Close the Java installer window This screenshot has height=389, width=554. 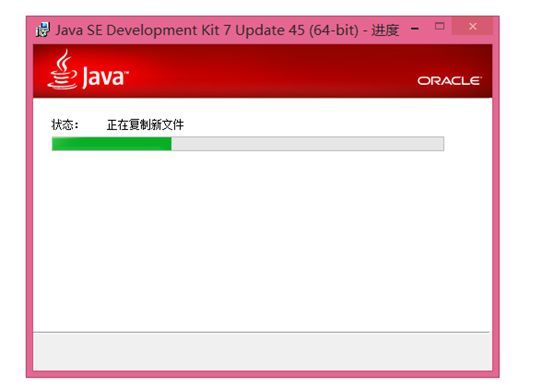coord(472,26)
